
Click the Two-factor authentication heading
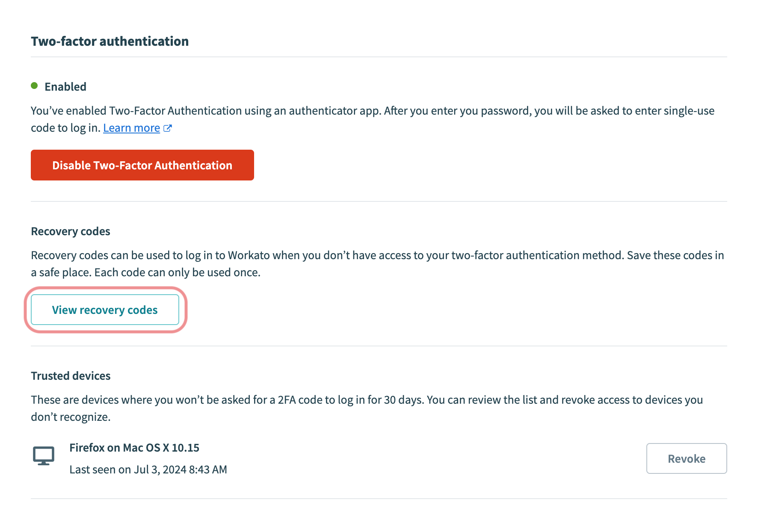point(110,41)
